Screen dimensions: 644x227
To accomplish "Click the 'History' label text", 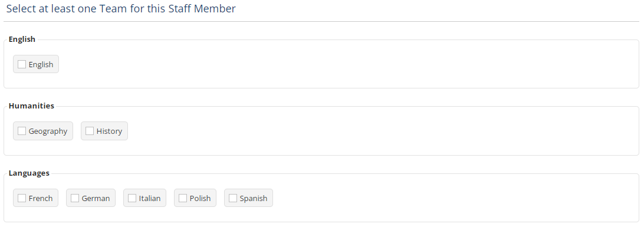I will click(x=109, y=131).
